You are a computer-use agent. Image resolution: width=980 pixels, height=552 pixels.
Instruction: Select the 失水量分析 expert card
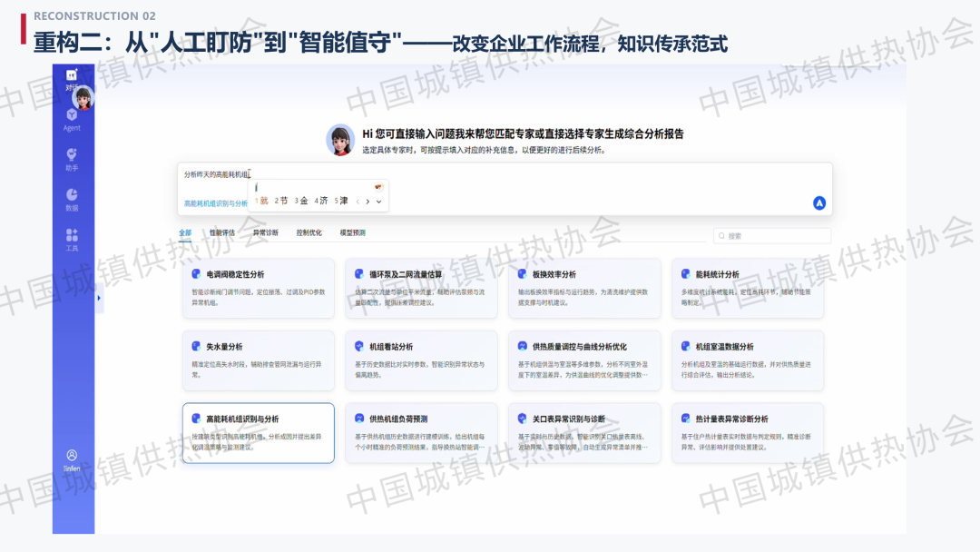pos(258,360)
